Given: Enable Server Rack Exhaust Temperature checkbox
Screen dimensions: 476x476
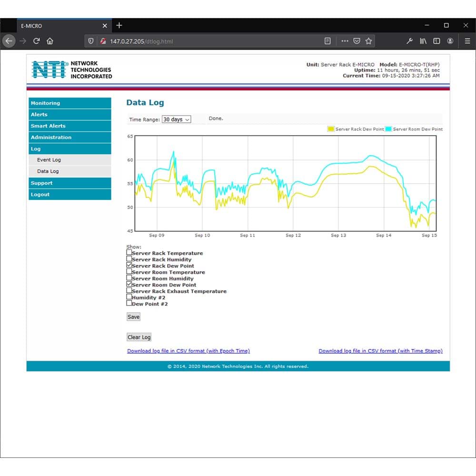Looking at the screenshot, I should click(x=129, y=290).
